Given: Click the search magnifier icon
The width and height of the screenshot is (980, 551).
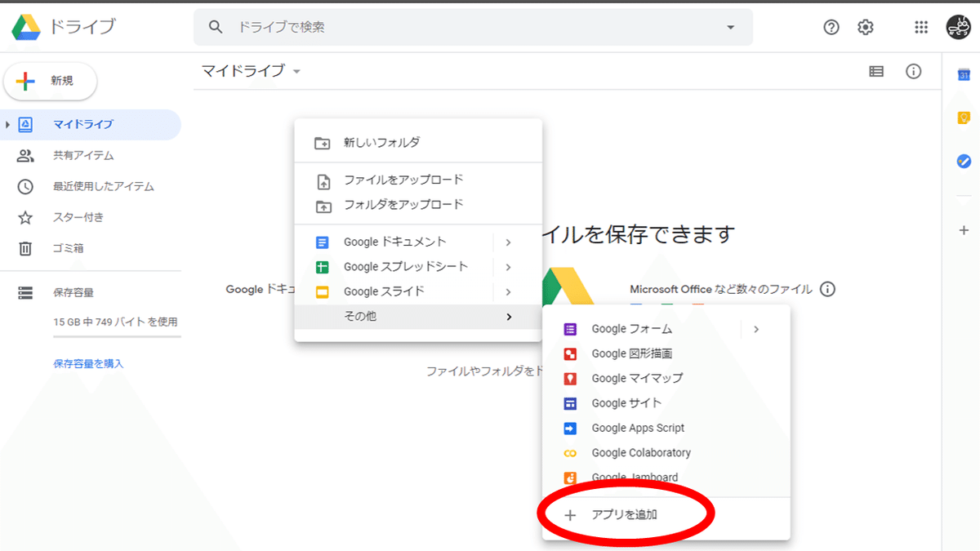Looking at the screenshot, I should click(x=216, y=27).
